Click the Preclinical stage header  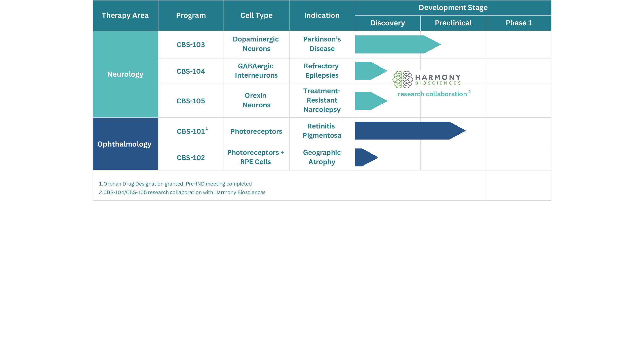(x=453, y=23)
